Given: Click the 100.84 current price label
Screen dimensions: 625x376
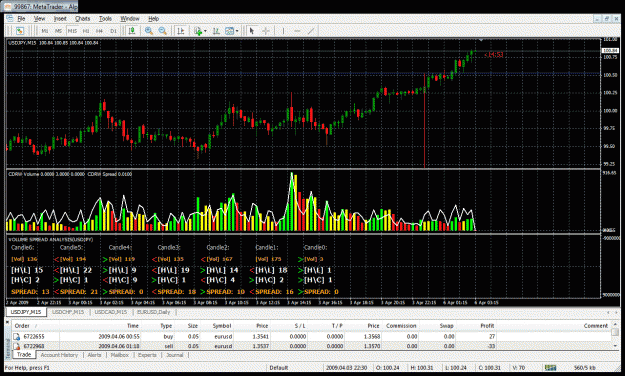Looking at the screenshot, I should click(x=610, y=51).
